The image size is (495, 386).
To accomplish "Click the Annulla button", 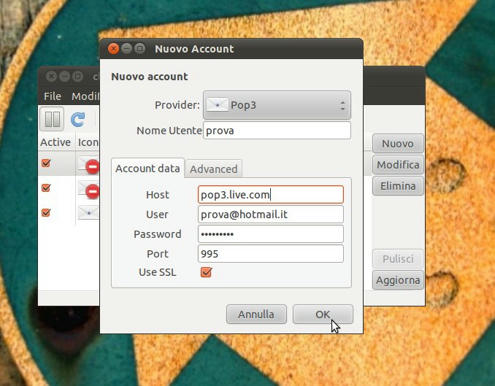I will coord(256,314).
